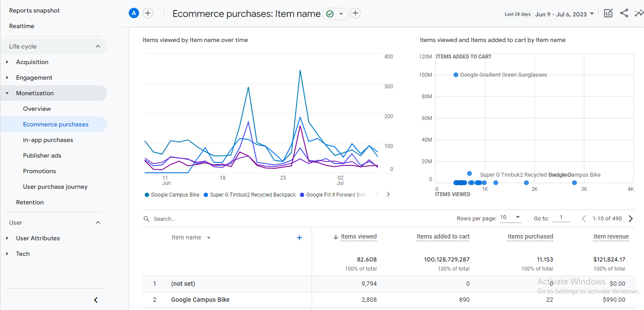Screen dimensions: 644x310
Task: Sort by Items added to cart column
Action: (443, 236)
